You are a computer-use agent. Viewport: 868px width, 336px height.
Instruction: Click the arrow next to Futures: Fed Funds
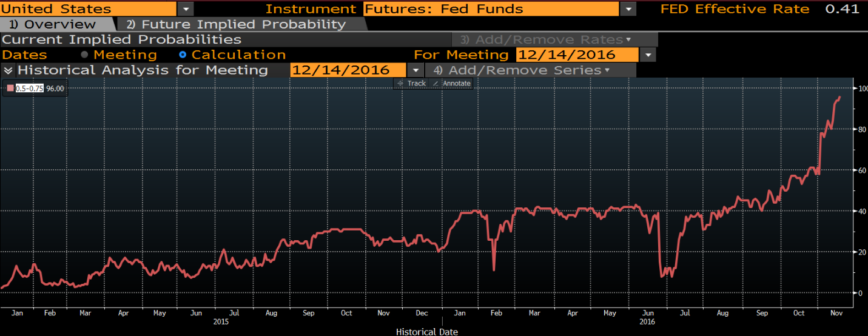pos(627,9)
